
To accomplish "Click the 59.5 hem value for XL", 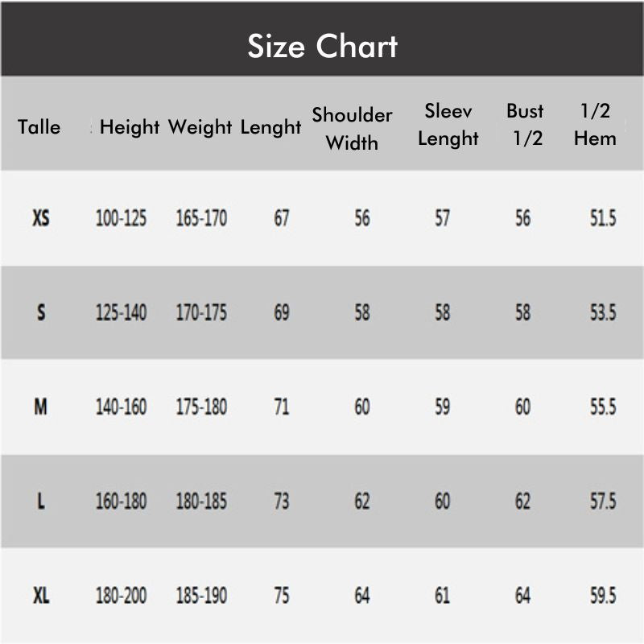I will (602, 597).
